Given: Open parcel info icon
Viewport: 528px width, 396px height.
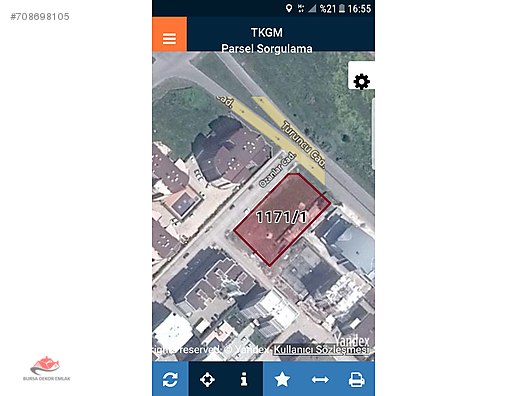Looking at the screenshot, I should tap(244, 380).
